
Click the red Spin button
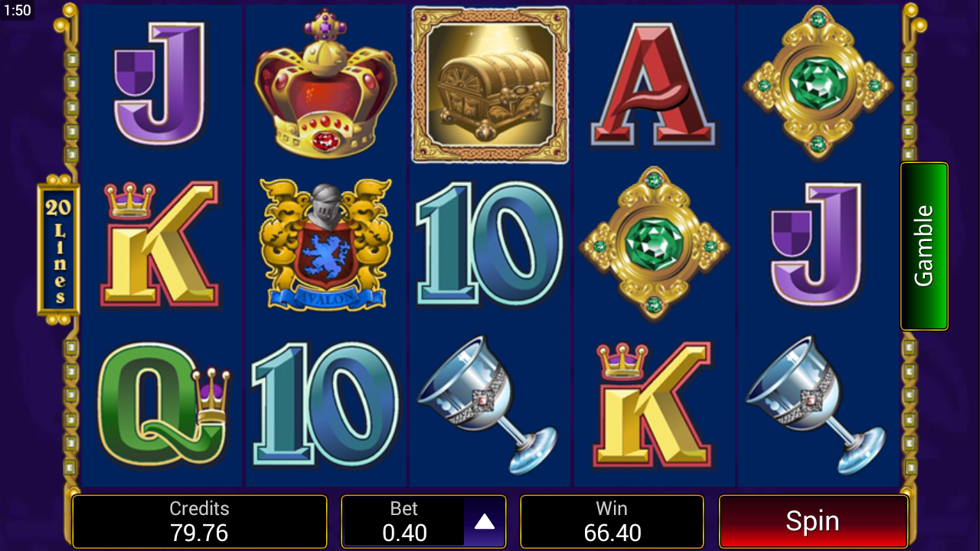[x=813, y=521]
